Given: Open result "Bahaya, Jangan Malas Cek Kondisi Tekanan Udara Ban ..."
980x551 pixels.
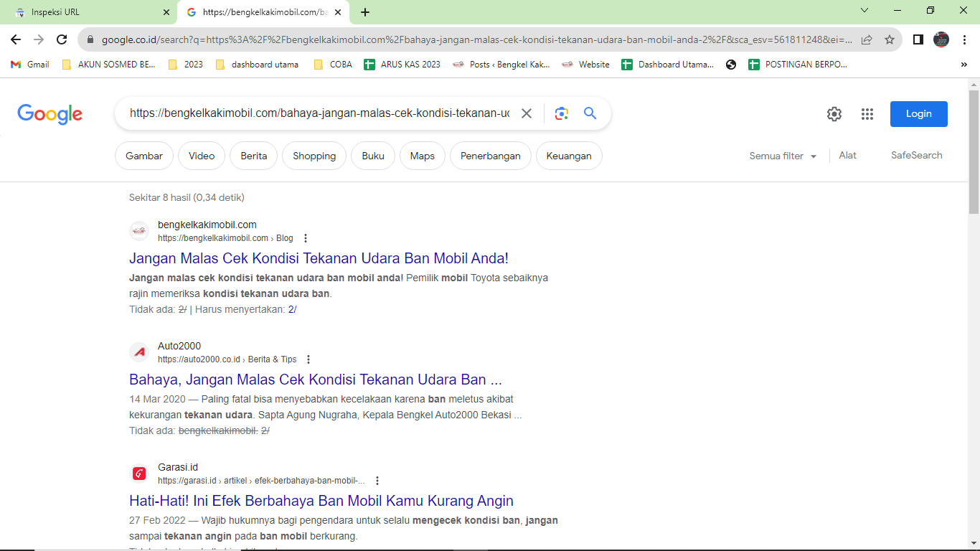Looking at the screenshot, I should click(316, 380).
